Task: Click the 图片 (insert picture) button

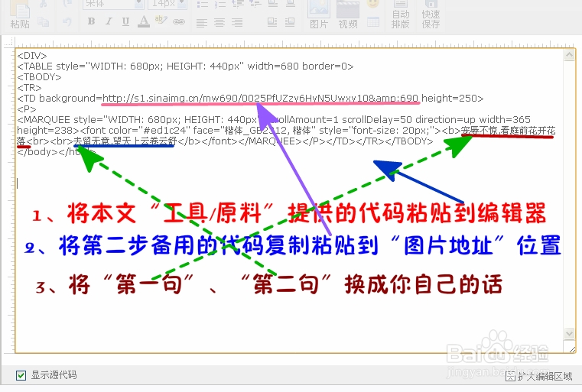Action: click(x=318, y=15)
